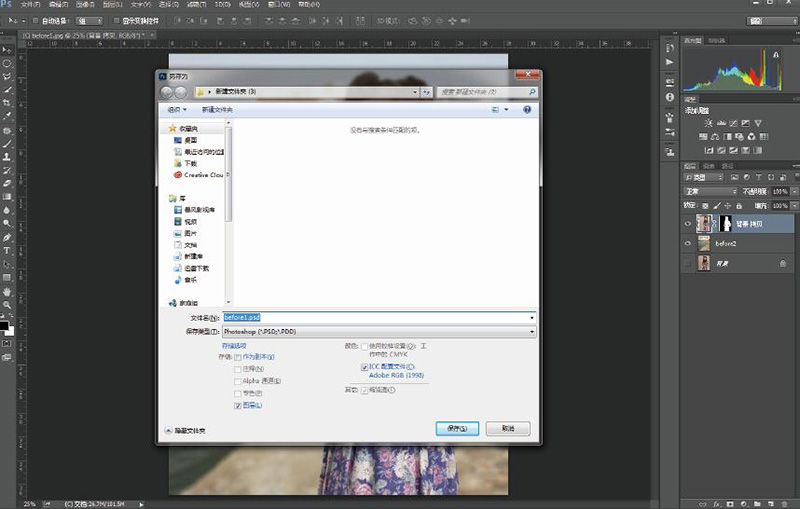
Task: Select the Crop tool in the toolbox
Action: [x=7, y=101]
